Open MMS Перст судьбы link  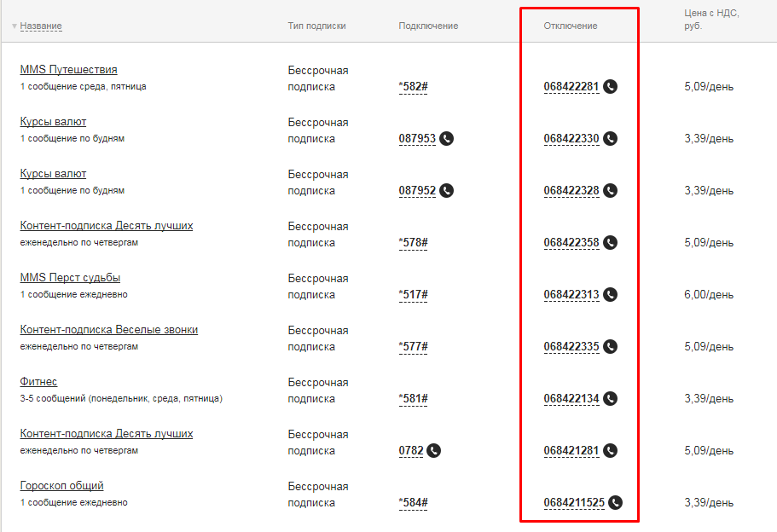point(70,278)
